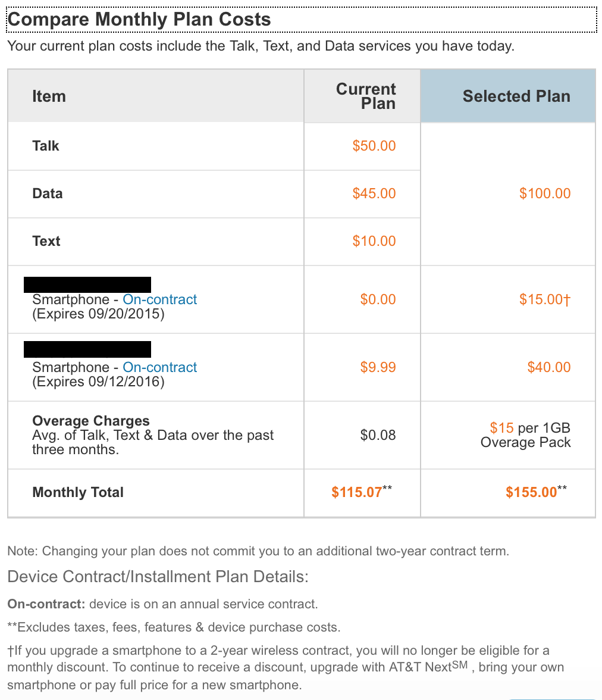Click the $9.99 current smartphone charge
The height and width of the screenshot is (700, 602).
tap(378, 367)
